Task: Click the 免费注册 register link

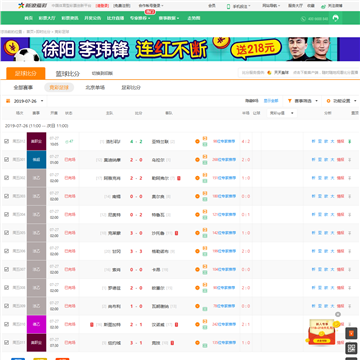Action: [122, 6]
